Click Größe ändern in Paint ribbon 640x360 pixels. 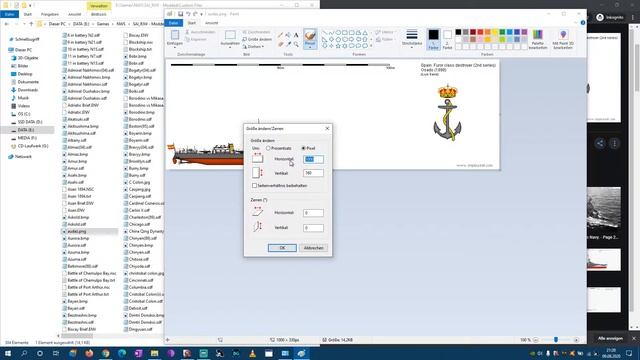tap(257, 39)
